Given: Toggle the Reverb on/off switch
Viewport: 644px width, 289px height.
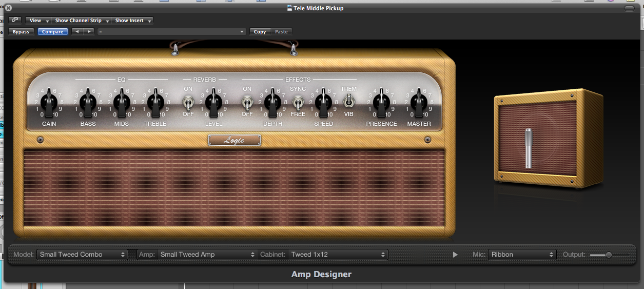Looking at the screenshot, I should [x=188, y=103].
